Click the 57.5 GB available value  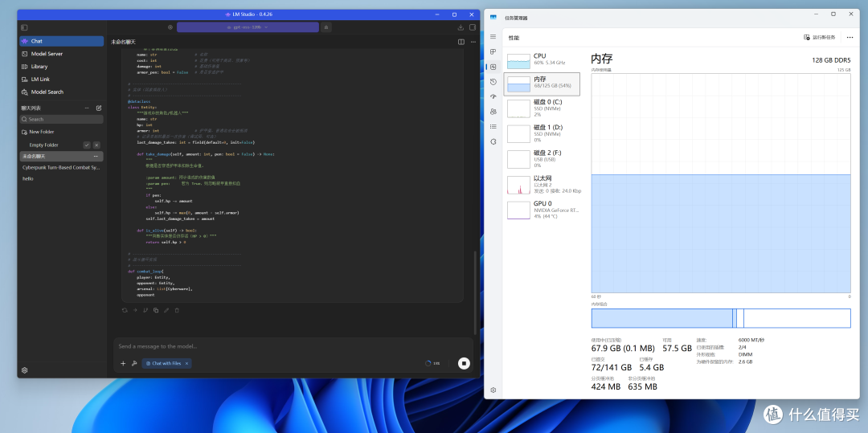tap(677, 349)
